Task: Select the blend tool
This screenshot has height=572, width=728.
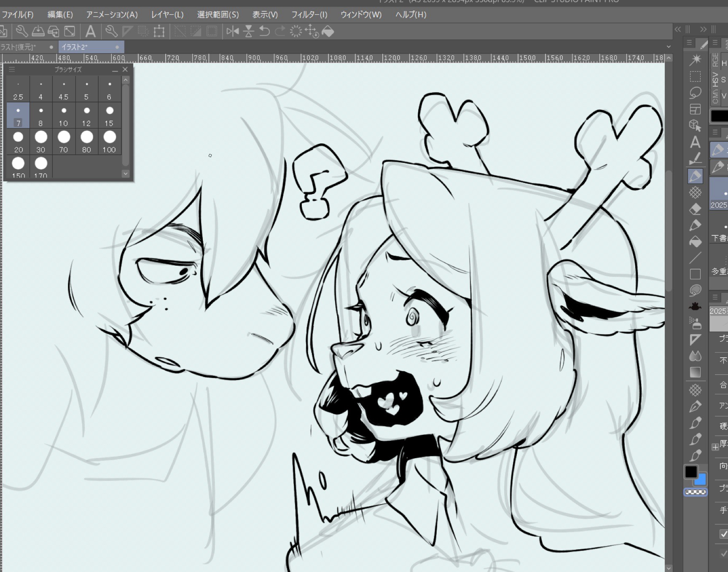Action: click(x=695, y=356)
